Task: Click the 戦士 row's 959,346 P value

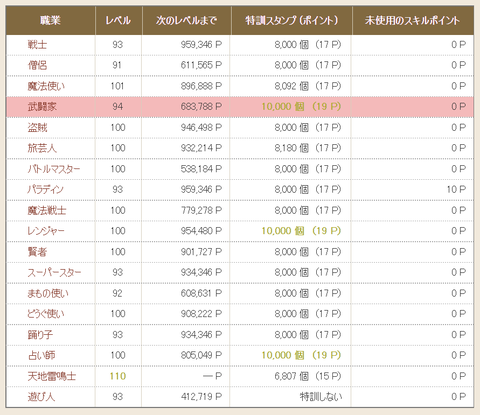Action: pos(201,44)
